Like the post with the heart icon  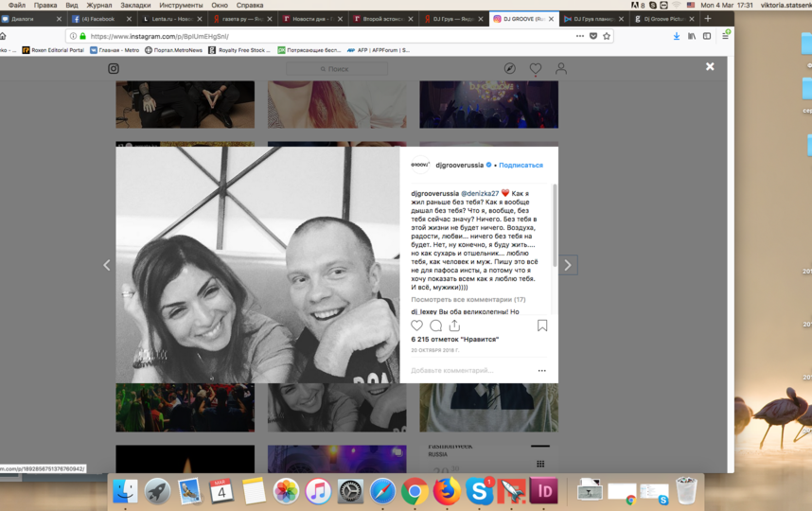[x=416, y=326]
